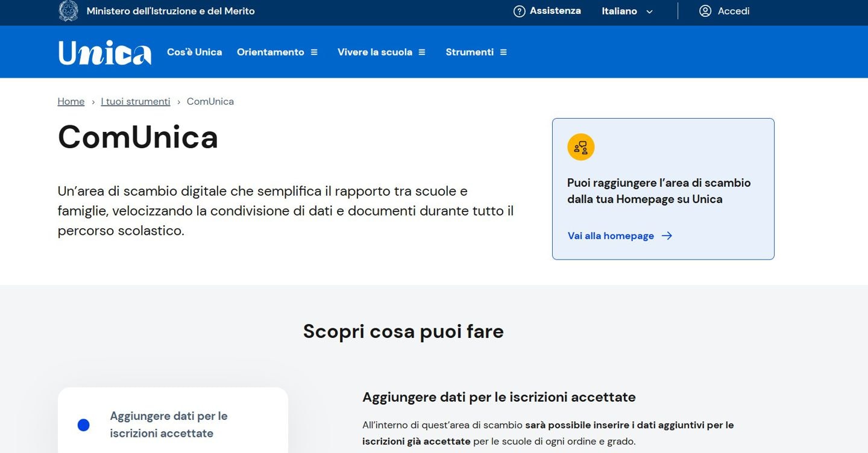Click Puoi raggiungere l'area di scambio text
Image resolution: width=868 pixels, height=453 pixels.
tap(659, 191)
